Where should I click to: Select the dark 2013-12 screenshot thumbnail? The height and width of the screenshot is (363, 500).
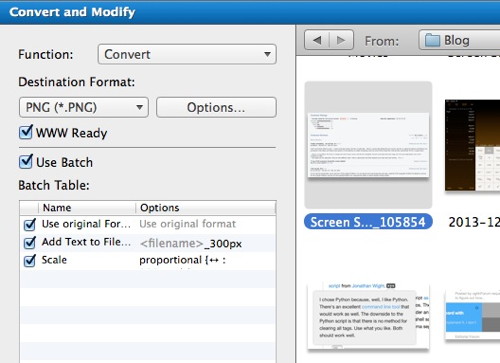(x=472, y=145)
